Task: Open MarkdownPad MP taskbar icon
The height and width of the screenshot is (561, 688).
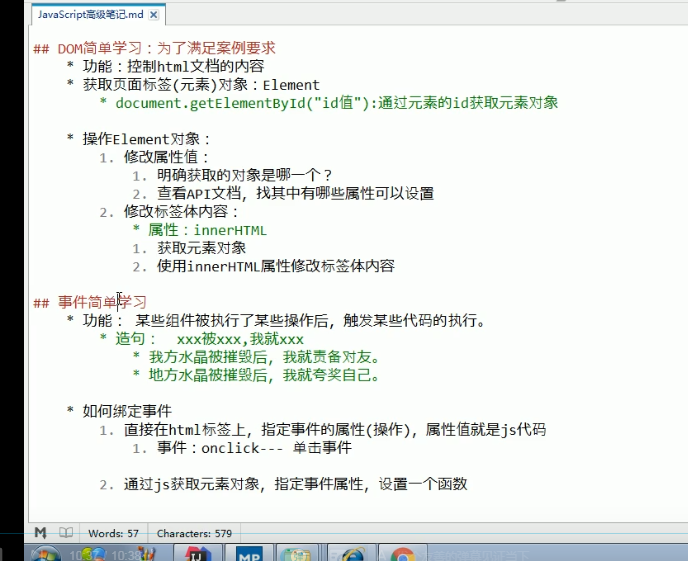Action: (x=249, y=554)
